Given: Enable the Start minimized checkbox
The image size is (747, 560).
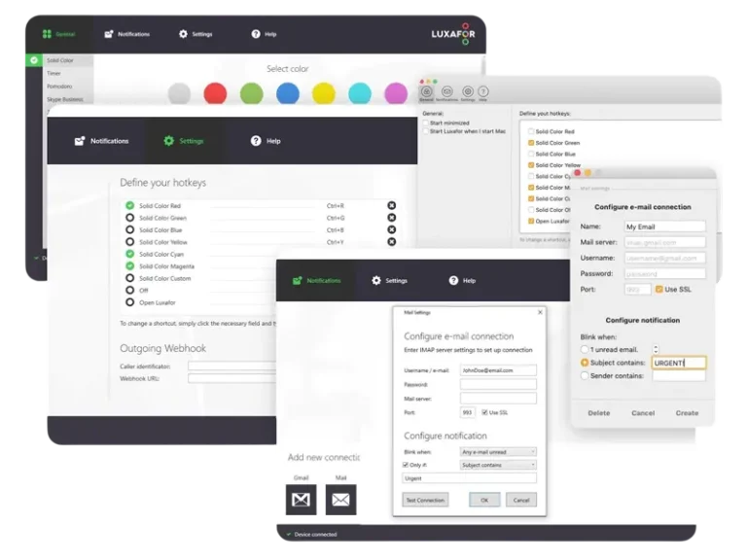Looking at the screenshot, I should [425, 122].
